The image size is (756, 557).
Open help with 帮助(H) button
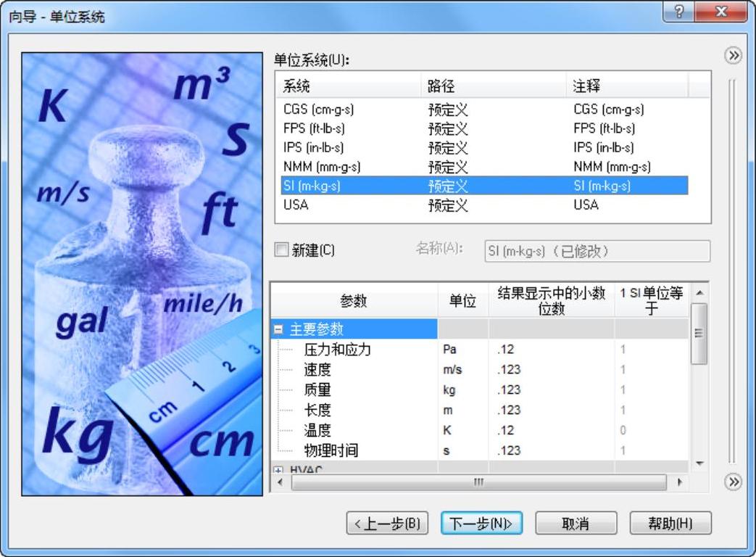click(670, 523)
